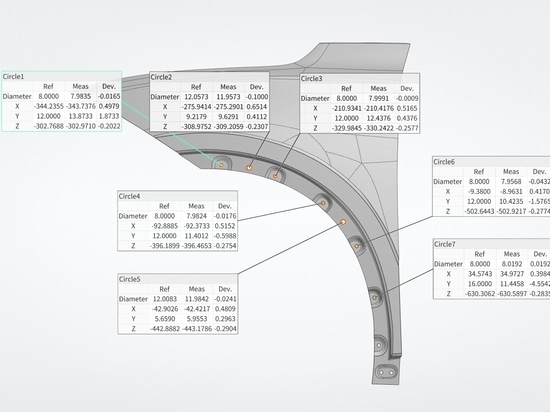Pick the double-hole bracket at fender bottom
Image resolution: width=550 pixels, height=412 pixels.
point(386,372)
